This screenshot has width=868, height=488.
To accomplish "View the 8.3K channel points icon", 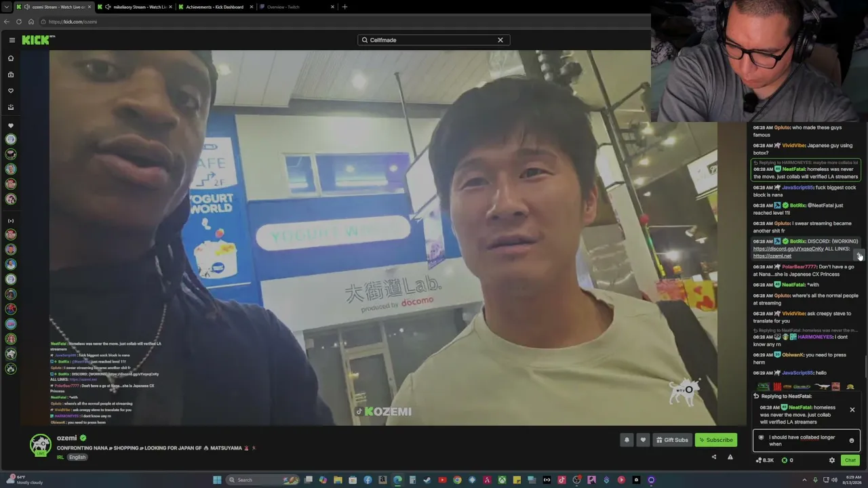I will point(764,460).
